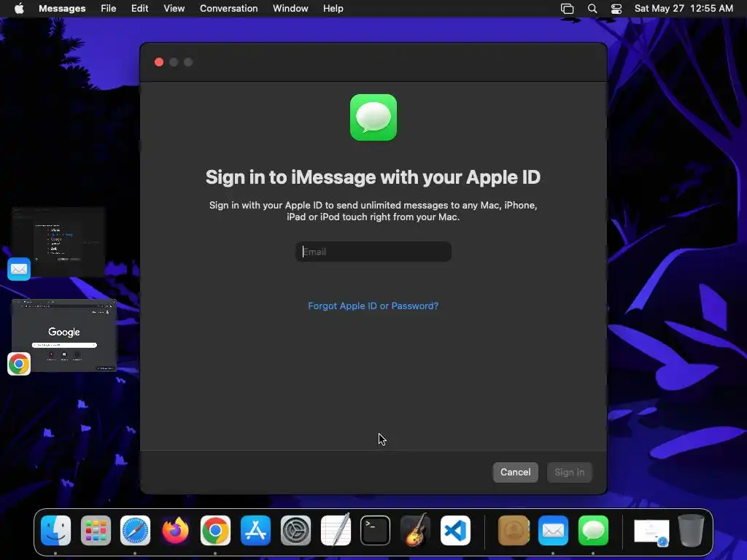Click the Stage Manager menu bar icon

(567, 9)
